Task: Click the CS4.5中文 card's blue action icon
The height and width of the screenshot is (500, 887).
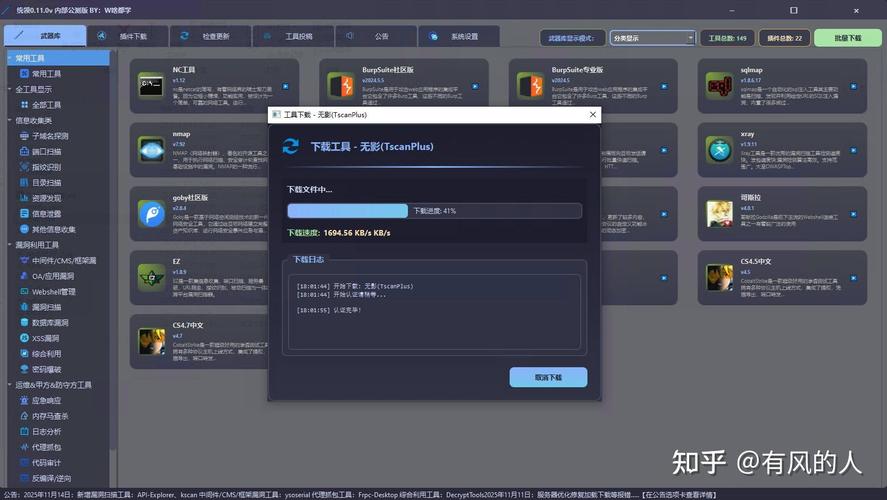Action: 854,278
